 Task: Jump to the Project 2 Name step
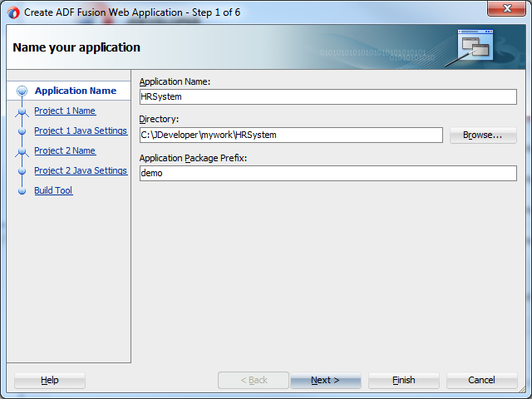[x=65, y=150]
